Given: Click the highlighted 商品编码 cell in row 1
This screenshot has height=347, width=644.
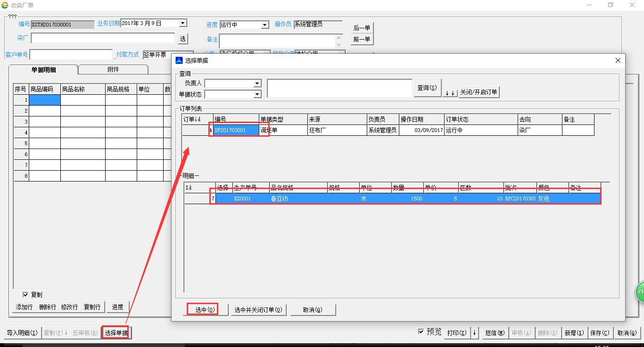Looking at the screenshot, I should (x=45, y=100).
